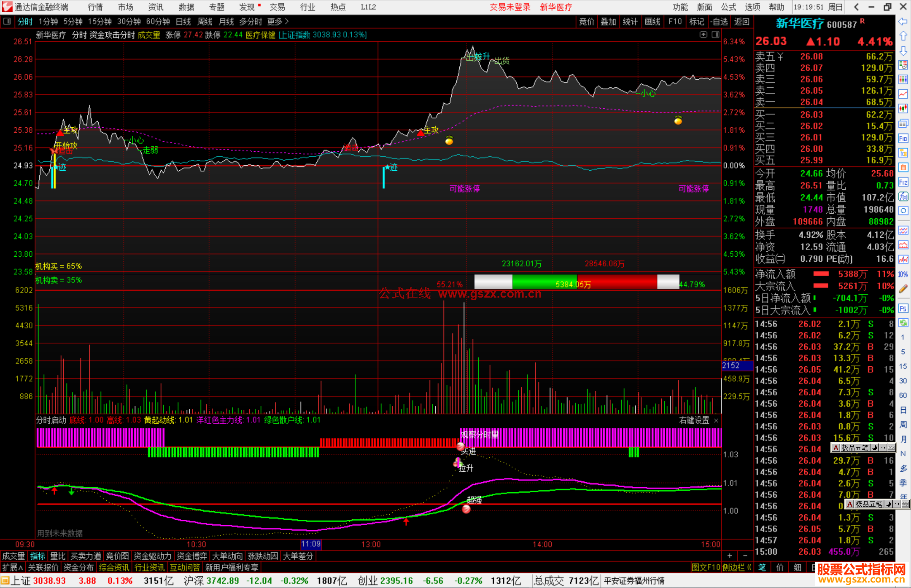Open the watchlist table icon with checkmark

[x=903, y=65]
